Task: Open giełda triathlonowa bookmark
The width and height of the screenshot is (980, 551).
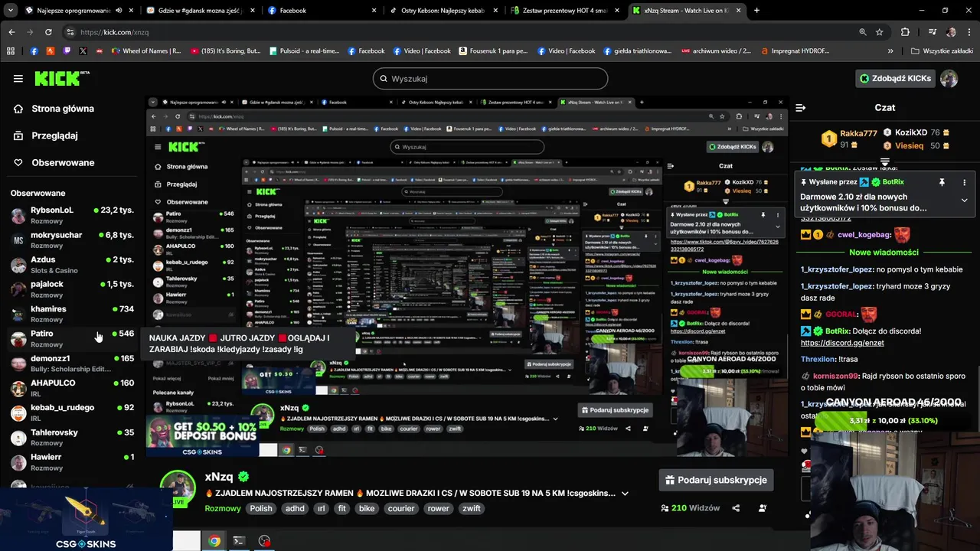Action: [x=637, y=51]
